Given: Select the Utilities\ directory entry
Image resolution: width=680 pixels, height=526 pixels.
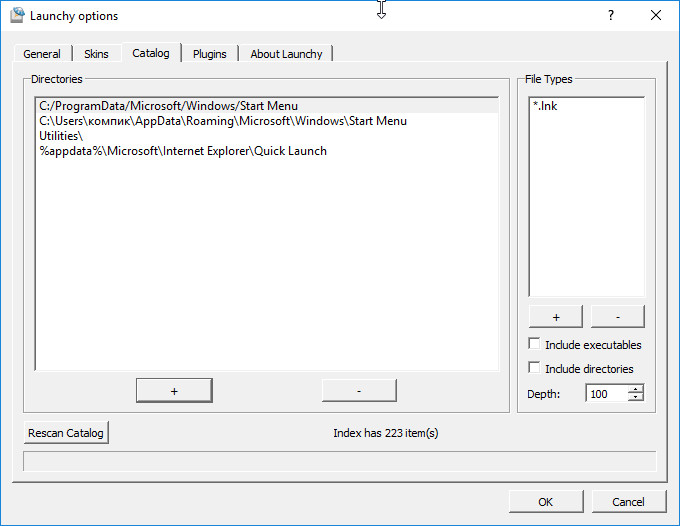Looking at the screenshot, I should coord(267,136).
